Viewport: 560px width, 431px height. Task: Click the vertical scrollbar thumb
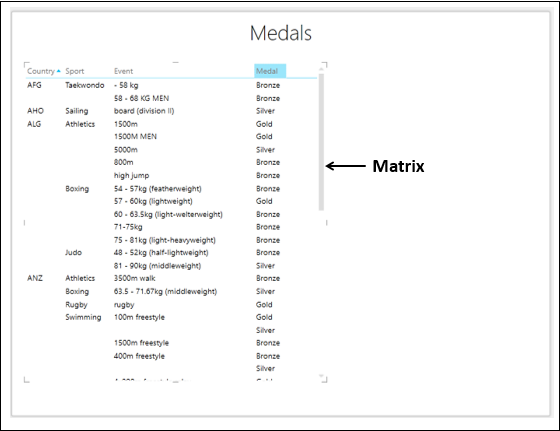[321, 142]
